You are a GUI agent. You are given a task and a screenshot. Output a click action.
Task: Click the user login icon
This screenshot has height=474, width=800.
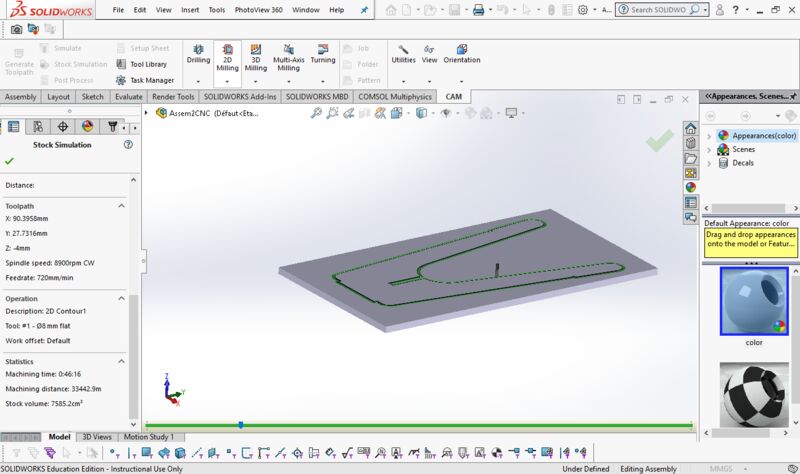tap(719, 10)
